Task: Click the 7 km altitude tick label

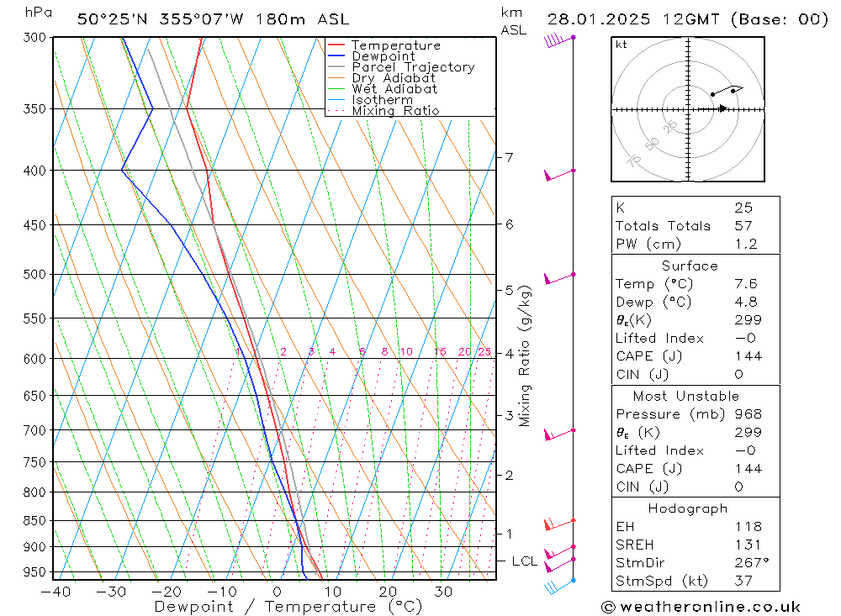Action: click(x=509, y=158)
